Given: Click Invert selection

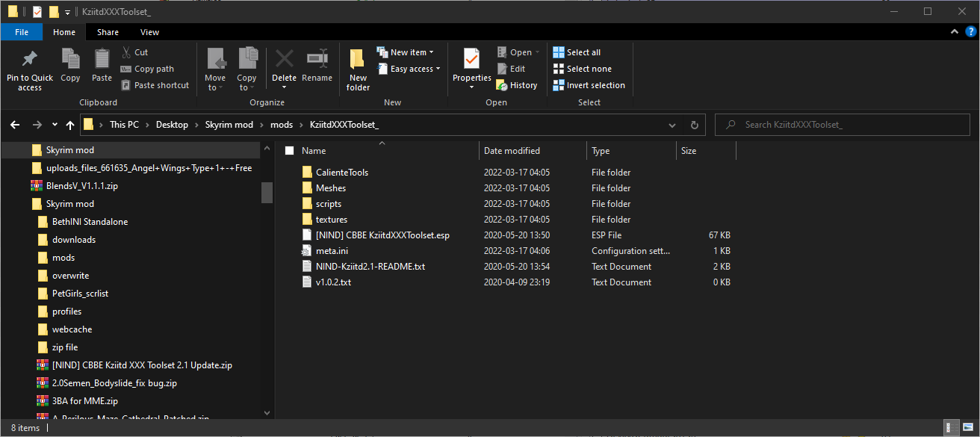Looking at the screenshot, I should [589, 85].
